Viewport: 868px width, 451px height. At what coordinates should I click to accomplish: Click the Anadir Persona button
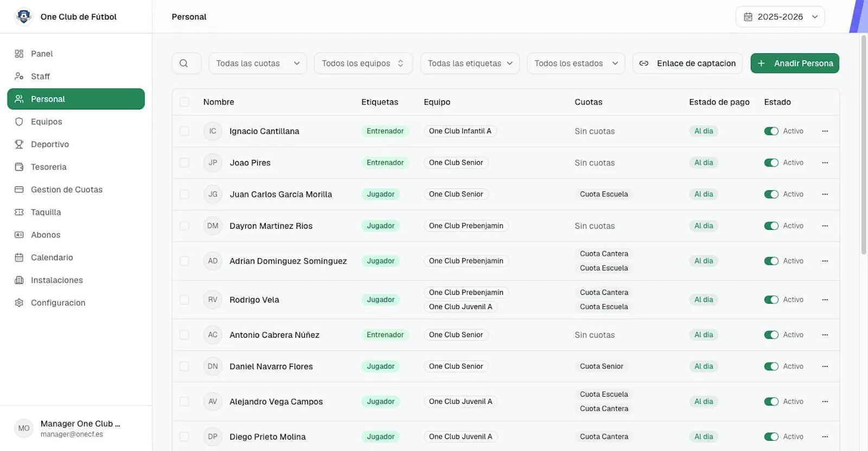tap(795, 63)
